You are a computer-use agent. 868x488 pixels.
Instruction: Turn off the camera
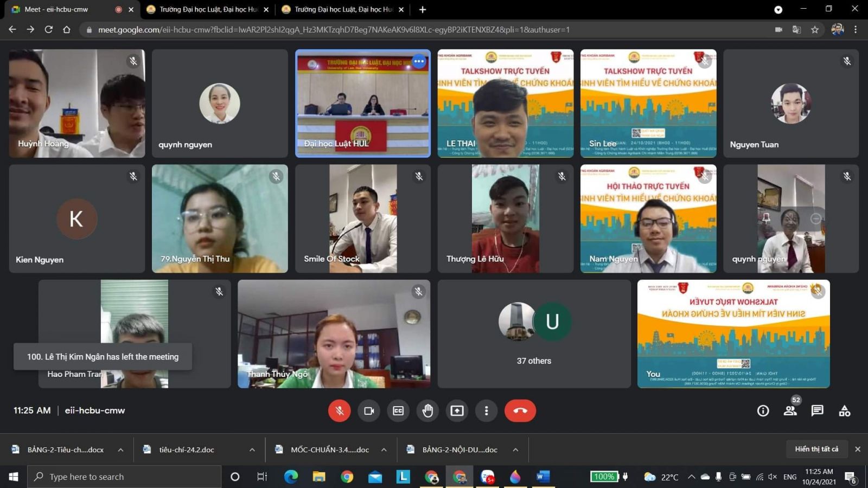pos(369,411)
